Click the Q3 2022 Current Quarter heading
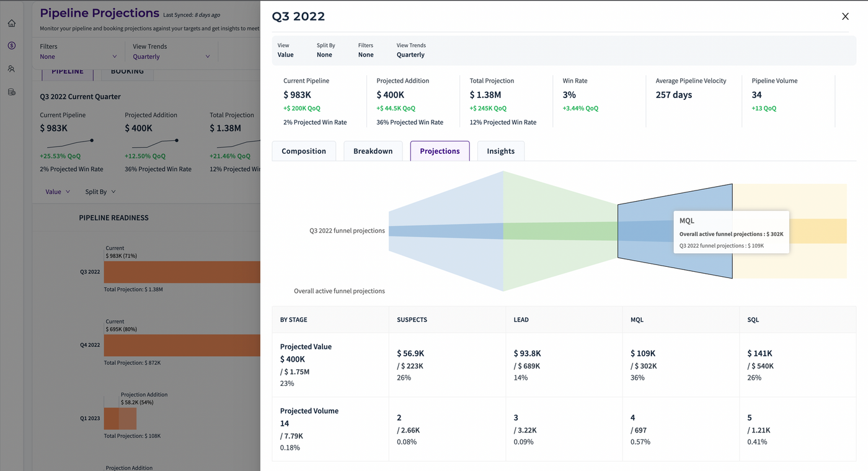 tap(80, 97)
